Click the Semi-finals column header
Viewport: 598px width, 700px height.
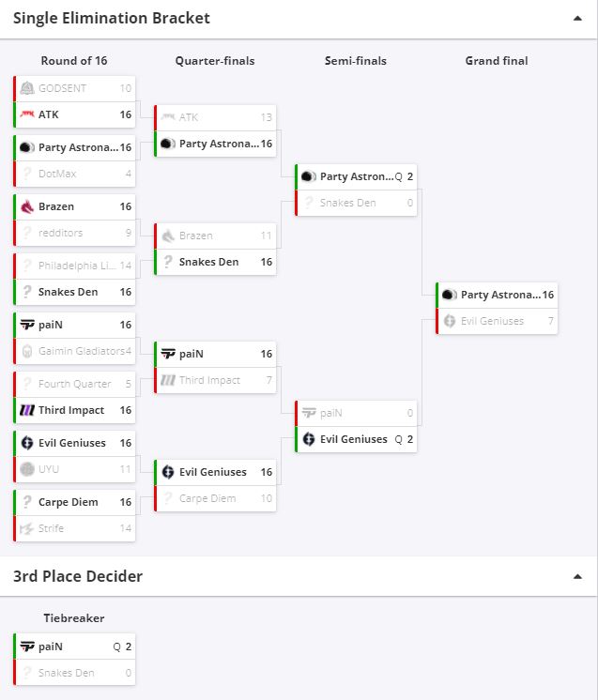356,61
